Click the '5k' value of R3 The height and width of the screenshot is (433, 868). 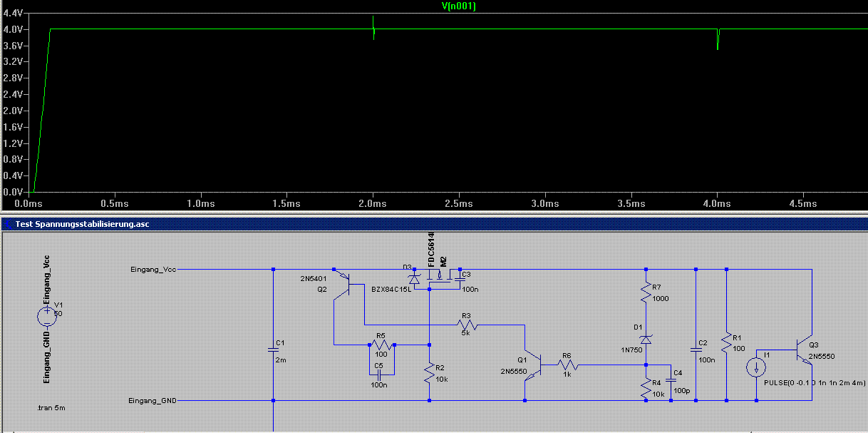point(465,332)
